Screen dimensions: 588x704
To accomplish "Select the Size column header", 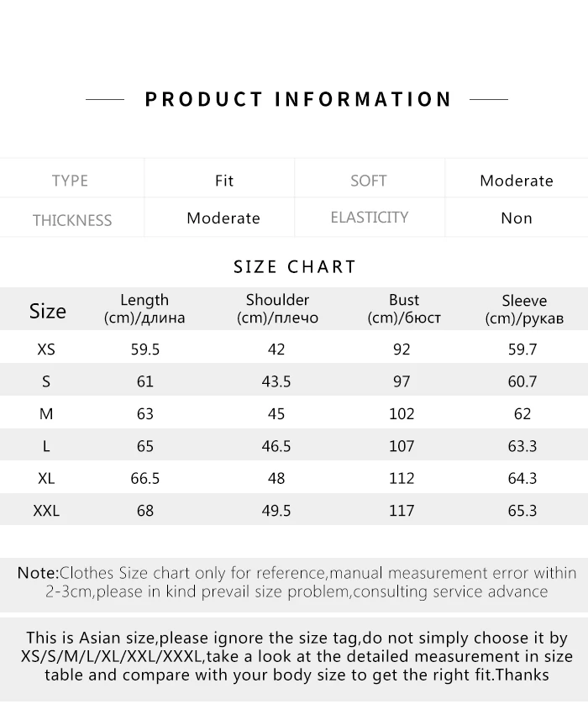I will point(48,311).
